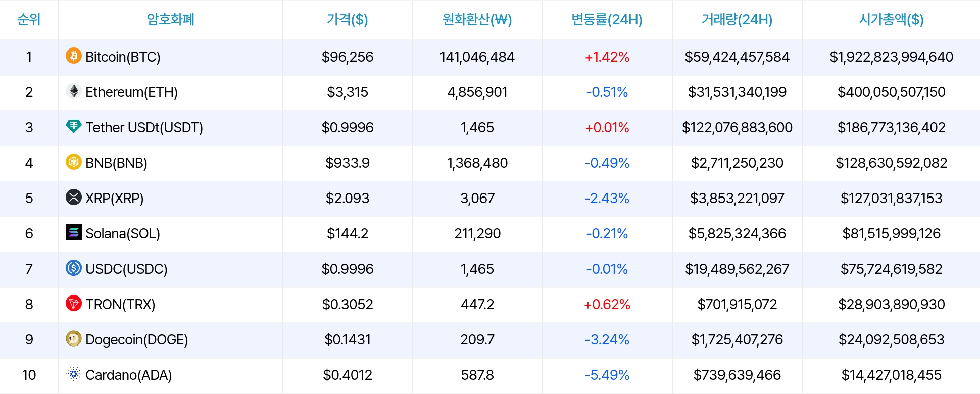Image resolution: width=980 pixels, height=394 pixels.
Task: Sort by 가격($) column header
Action: coord(347,20)
